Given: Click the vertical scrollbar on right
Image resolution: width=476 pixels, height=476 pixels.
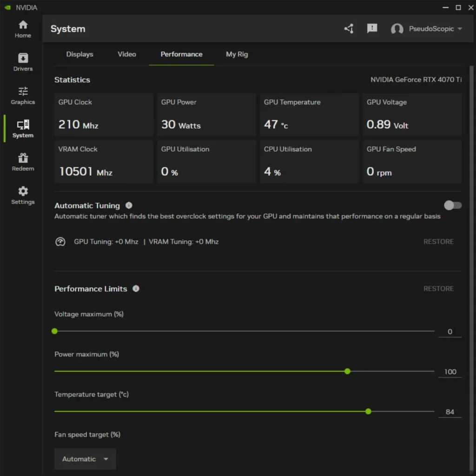Looking at the screenshot, I should click(x=471, y=267).
